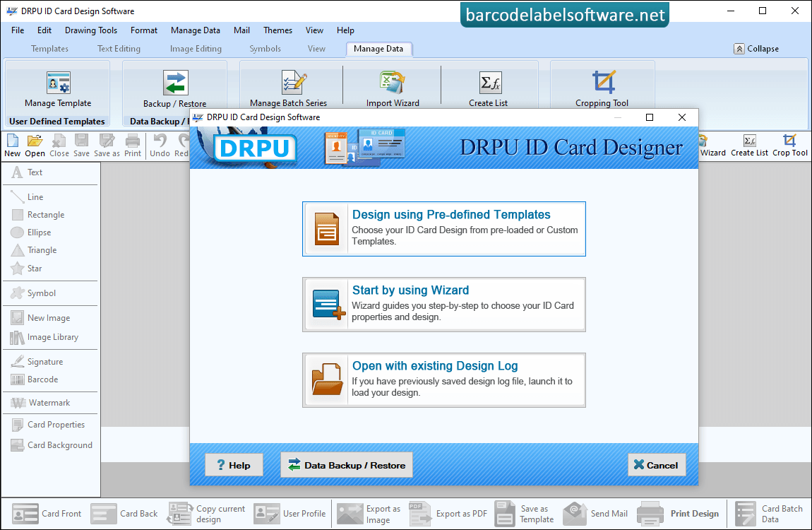Open the Help menu
The image size is (812, 530).
pos(345,30)
